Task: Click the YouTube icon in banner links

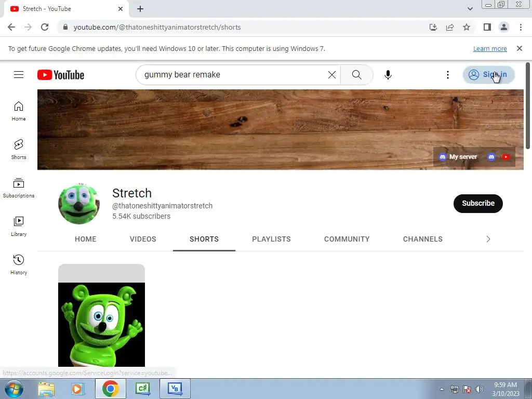Action: [x=506, y=157]
